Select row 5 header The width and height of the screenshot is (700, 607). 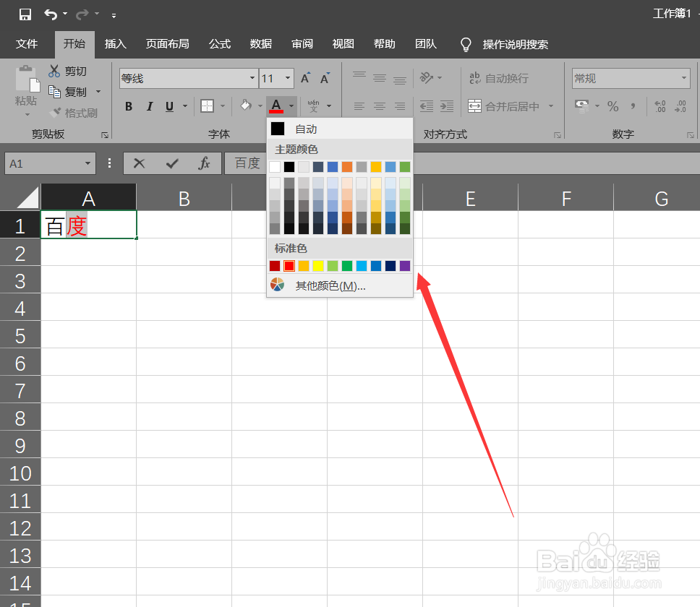click(x=20, y=336)
